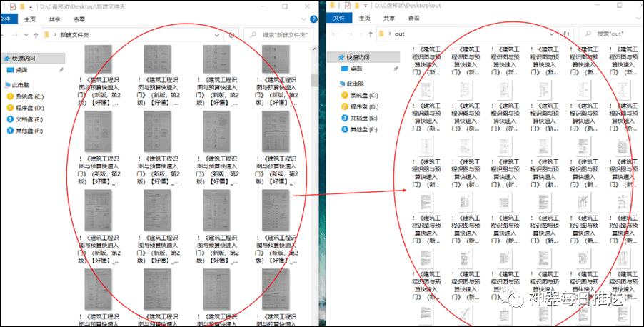644x327 pixels.
Task: Click Properties icon in out window title bar
Action: (x=348, y=6)
